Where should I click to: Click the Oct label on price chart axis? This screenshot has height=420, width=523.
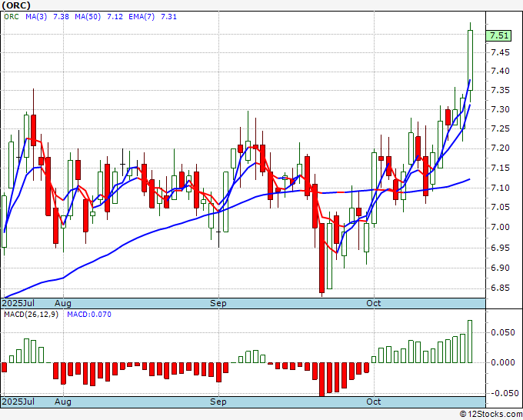[x=374, y=303]
